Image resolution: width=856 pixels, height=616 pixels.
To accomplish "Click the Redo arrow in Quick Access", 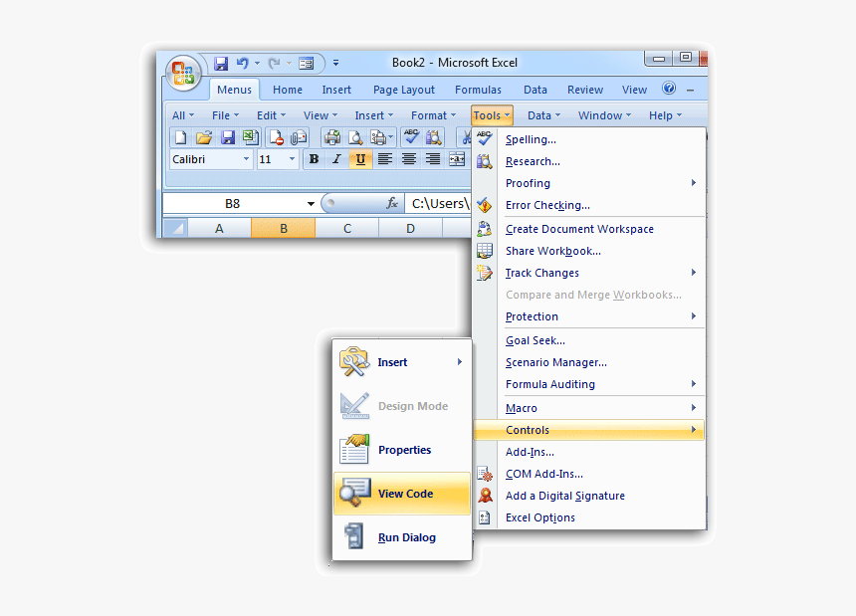I will [x=274, y=64].
